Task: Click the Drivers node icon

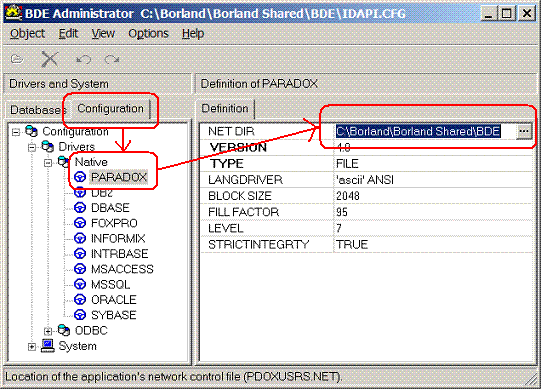Action: [48, 147]
